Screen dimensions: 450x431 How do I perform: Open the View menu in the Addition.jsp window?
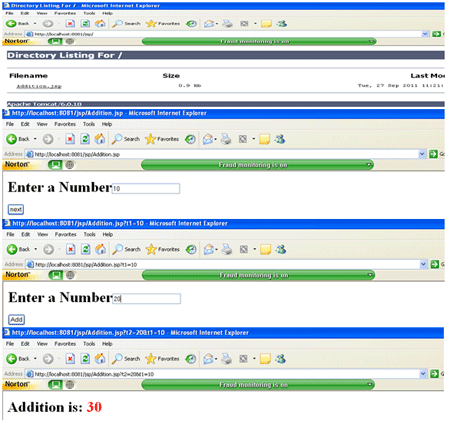[42, 124]
